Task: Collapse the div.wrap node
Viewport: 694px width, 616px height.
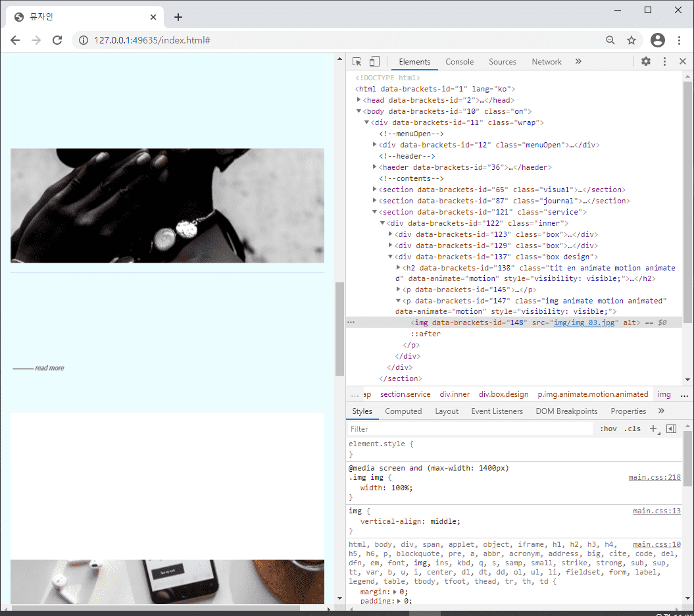Action: (x=366, y=122)
